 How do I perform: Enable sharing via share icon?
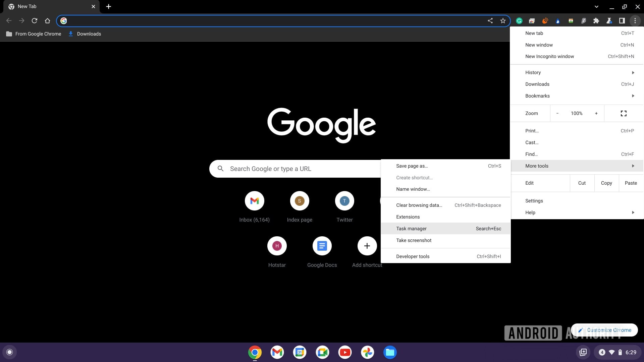490,20
